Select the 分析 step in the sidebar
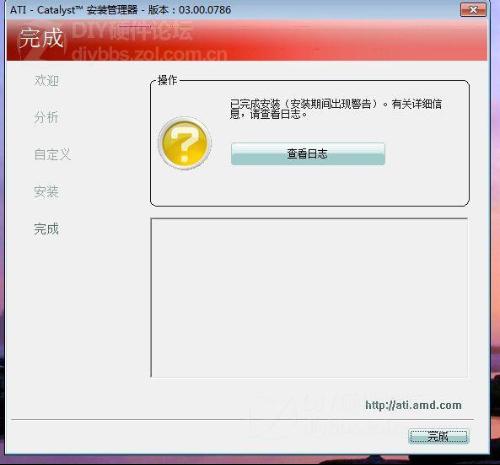The image size is (500, 465). (46, 117)
